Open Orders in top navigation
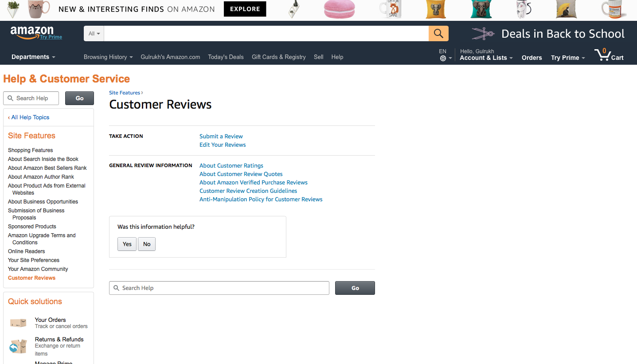 [532, 58]
